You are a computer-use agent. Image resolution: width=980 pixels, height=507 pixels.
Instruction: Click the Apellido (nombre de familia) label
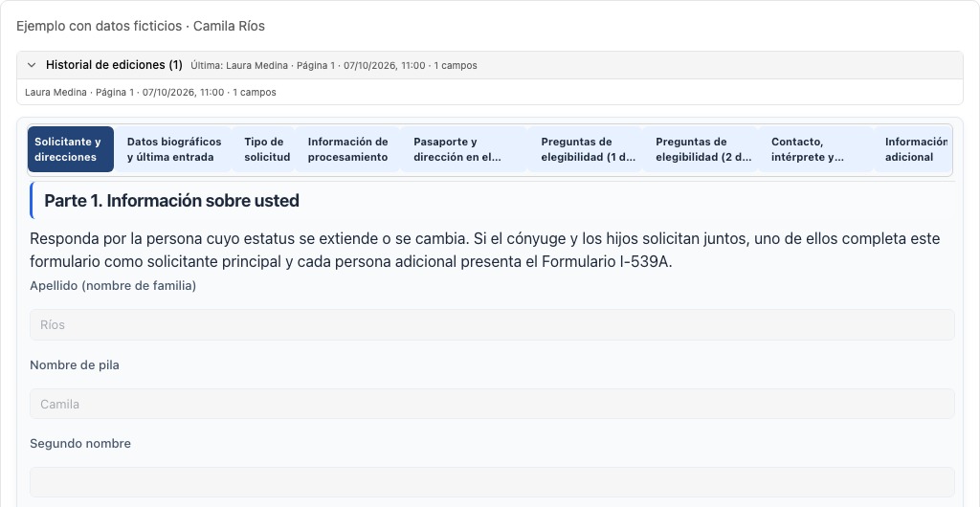pos(113,286)
